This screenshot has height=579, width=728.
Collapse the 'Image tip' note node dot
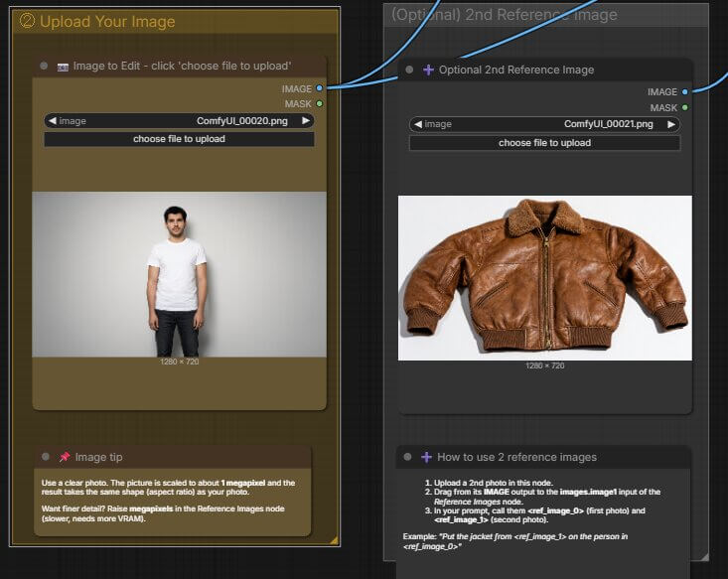click(46, 457)
